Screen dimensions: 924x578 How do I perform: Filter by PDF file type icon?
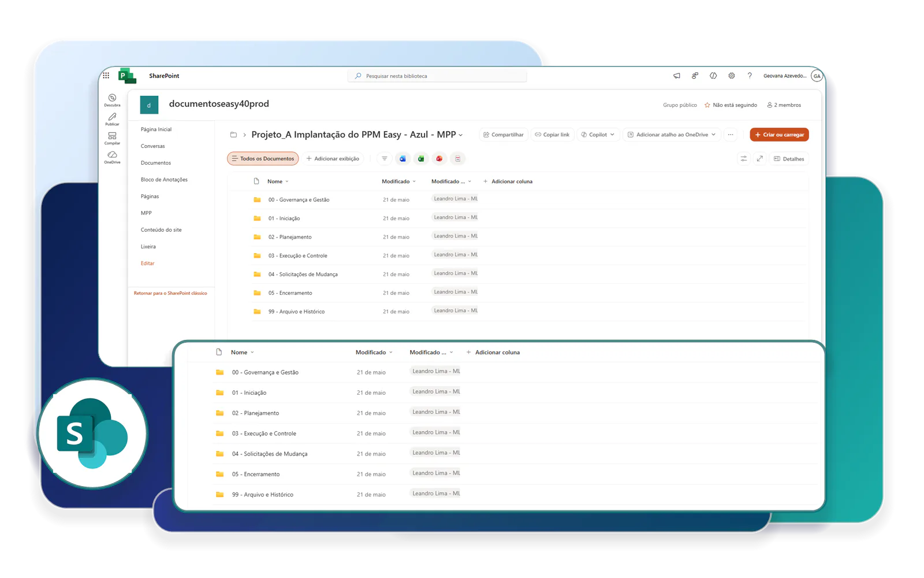coord(458,158)
